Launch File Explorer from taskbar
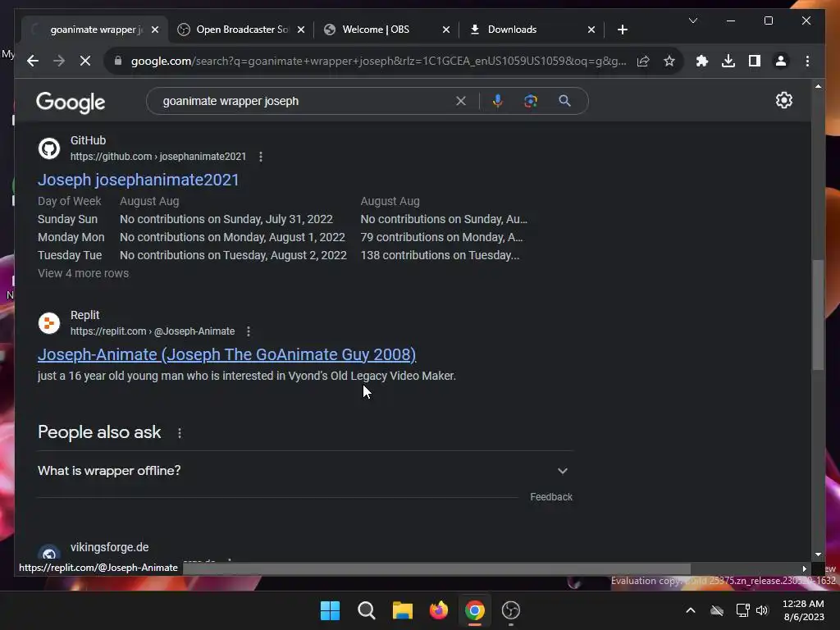 click(402, 610)
